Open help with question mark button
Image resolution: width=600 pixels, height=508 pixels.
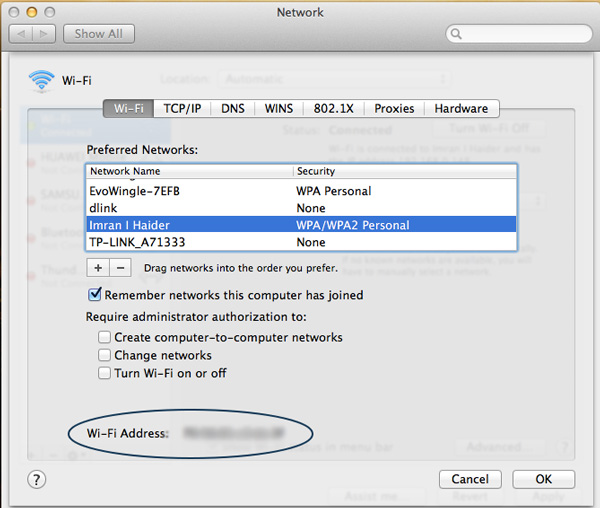coord(37,479)
